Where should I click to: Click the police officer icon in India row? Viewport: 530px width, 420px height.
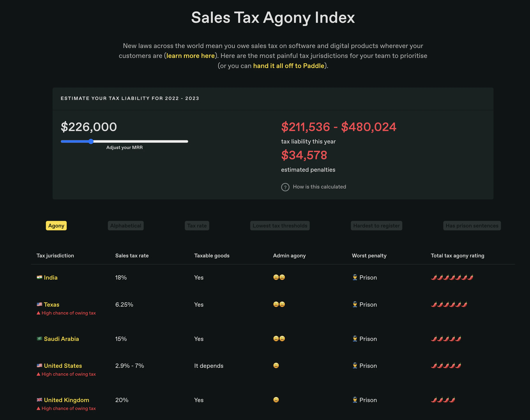click(355, 277)
